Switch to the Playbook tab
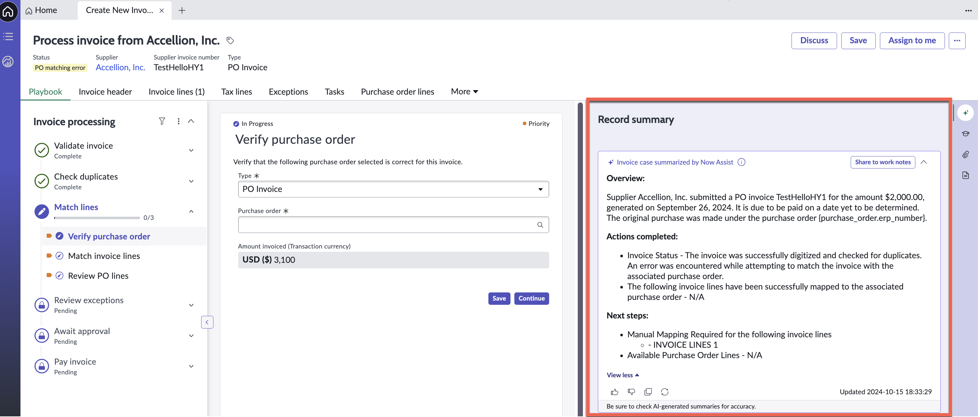The width and height of the screenshot is (980, 417). (45, 91)
